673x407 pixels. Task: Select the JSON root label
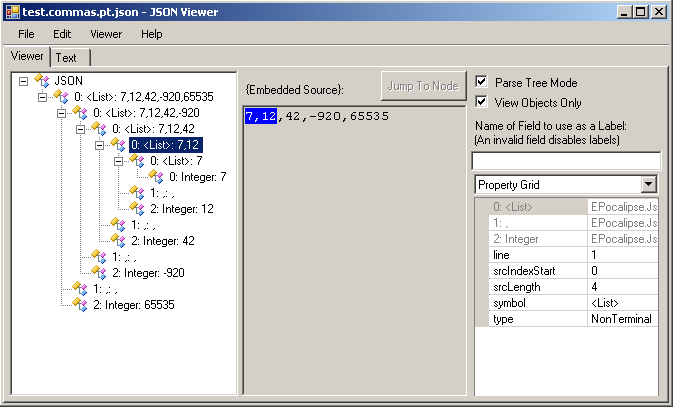coord(69,81)
